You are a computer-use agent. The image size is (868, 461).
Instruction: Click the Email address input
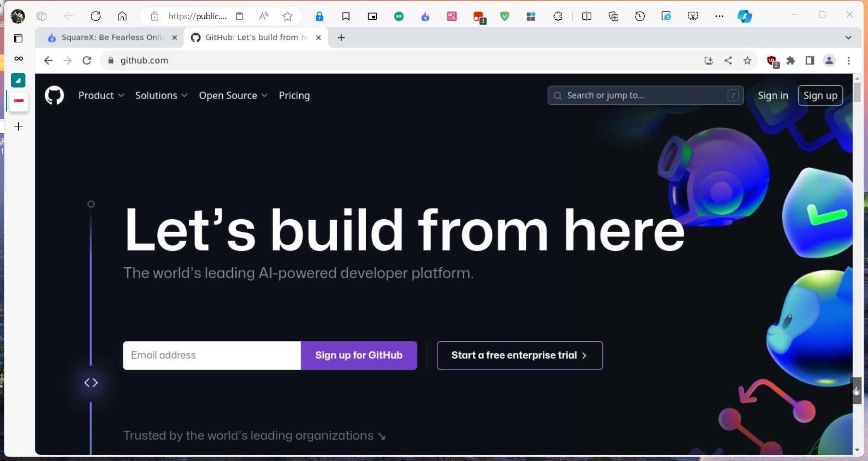pyautogui.click(x=212, y=355)
